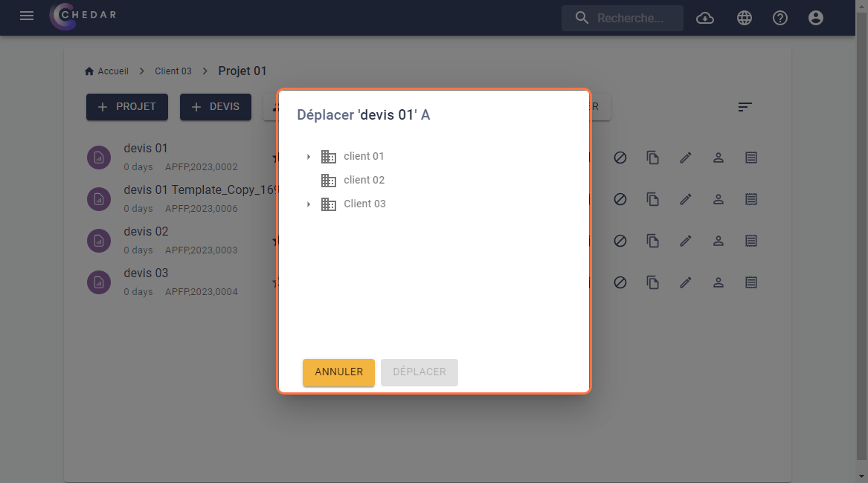Click the page vertical scrollbar
Screen dimensions: 868x483
[x=861, y=235]
